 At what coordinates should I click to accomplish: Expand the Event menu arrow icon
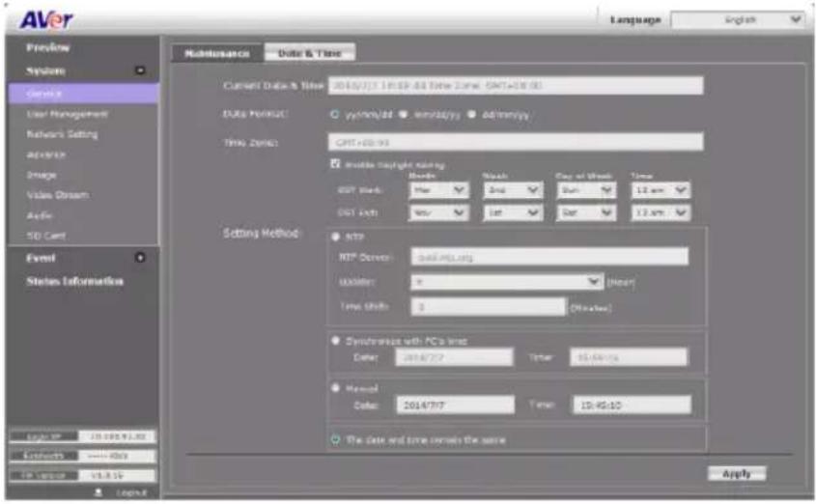click(x=140, y=258)
